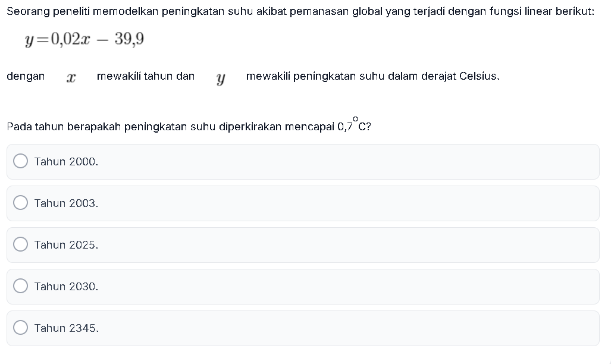Image resolution: width=611 pixels, height=364 pixels.
Task: Click the 'Tahun 2025.' answer label text
Action: pyautogui.click(x=66, y=244)
